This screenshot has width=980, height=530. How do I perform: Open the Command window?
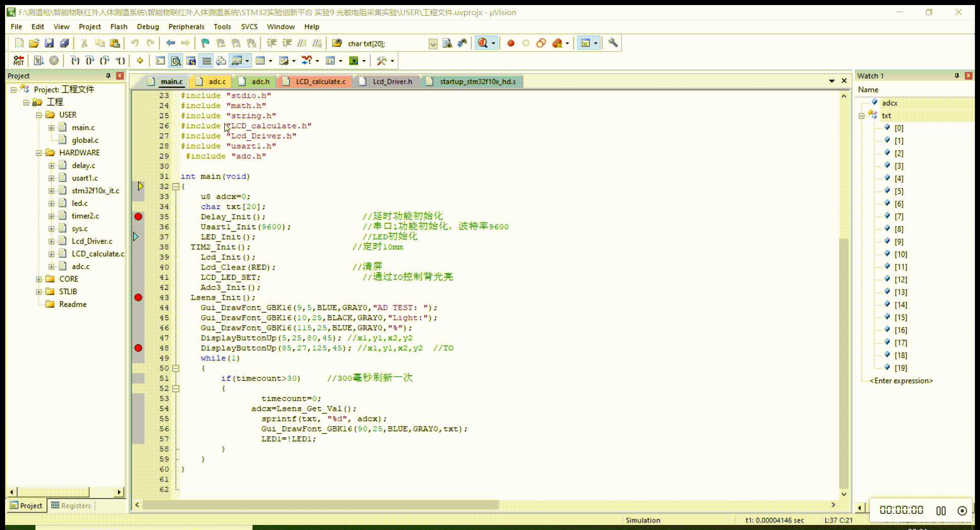[160, 61]
